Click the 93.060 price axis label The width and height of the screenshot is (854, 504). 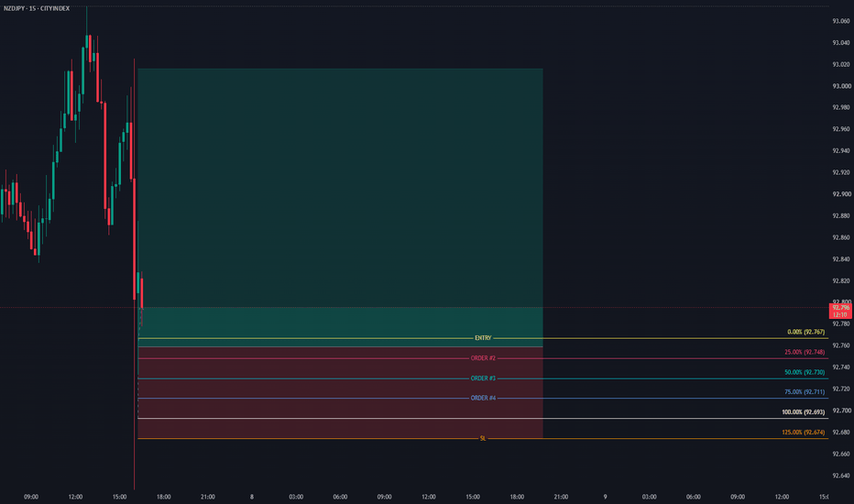(841, 21)
